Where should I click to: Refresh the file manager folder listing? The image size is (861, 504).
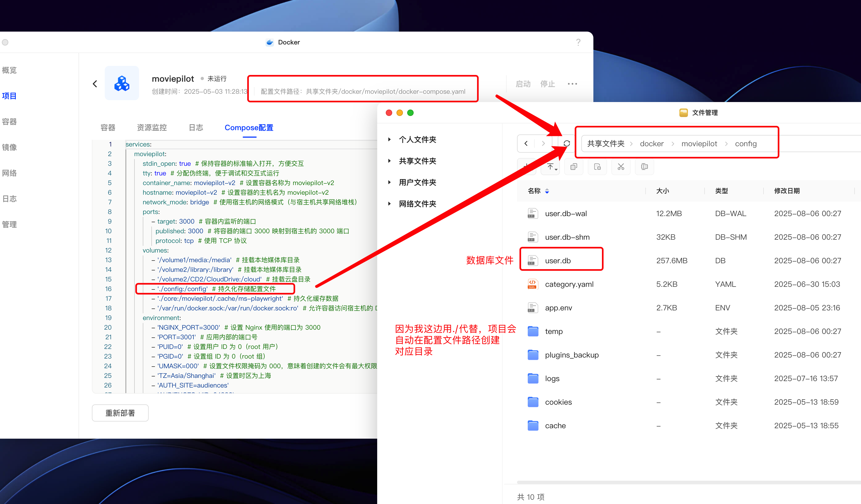(x=567, y=144)
